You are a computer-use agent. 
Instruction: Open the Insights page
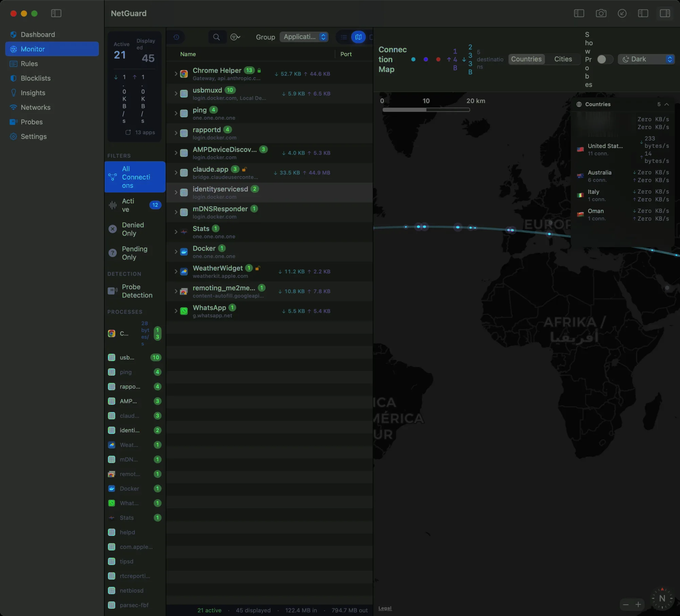(52, 93)
